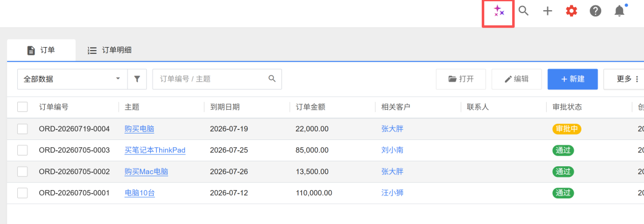Click due date 2026-07-19

coord(229,129)
